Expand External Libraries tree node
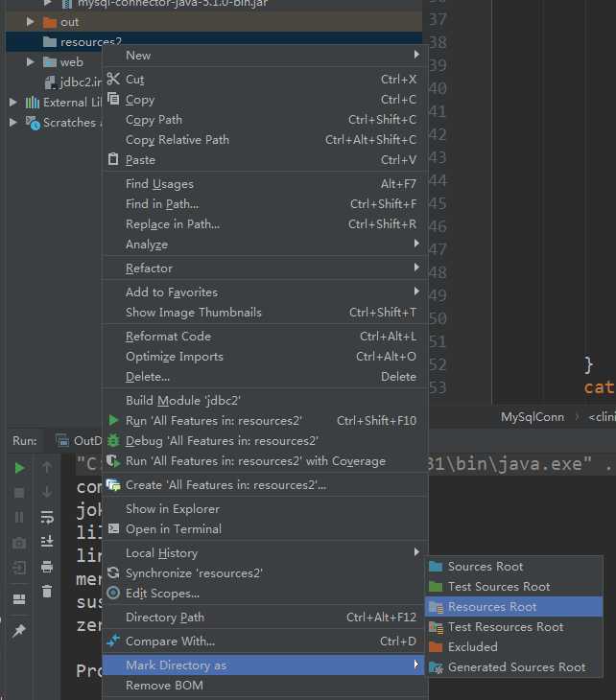 pyautogui.click(x=13, y=103)
